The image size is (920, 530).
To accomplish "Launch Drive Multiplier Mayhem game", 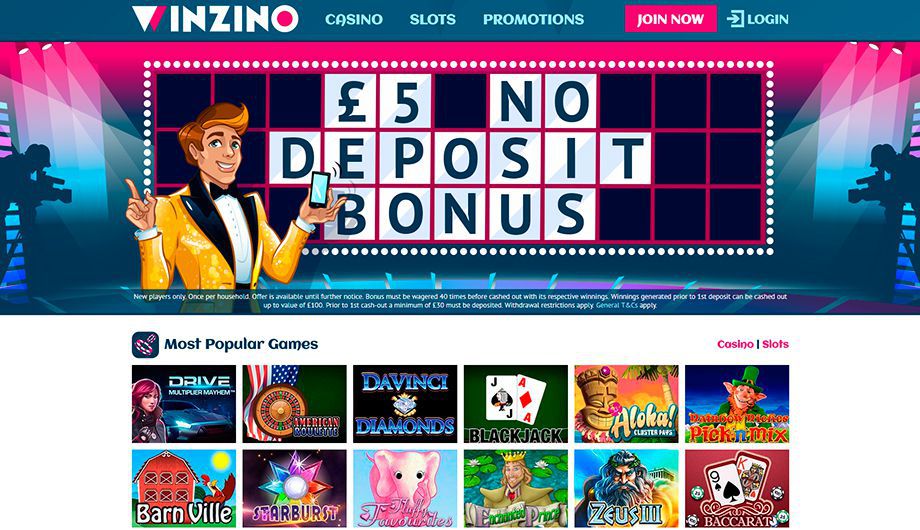I will tap(184, 404).
